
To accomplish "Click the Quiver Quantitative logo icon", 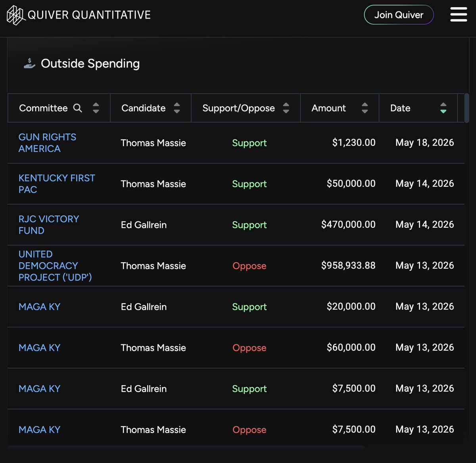I will click(16, 15).
